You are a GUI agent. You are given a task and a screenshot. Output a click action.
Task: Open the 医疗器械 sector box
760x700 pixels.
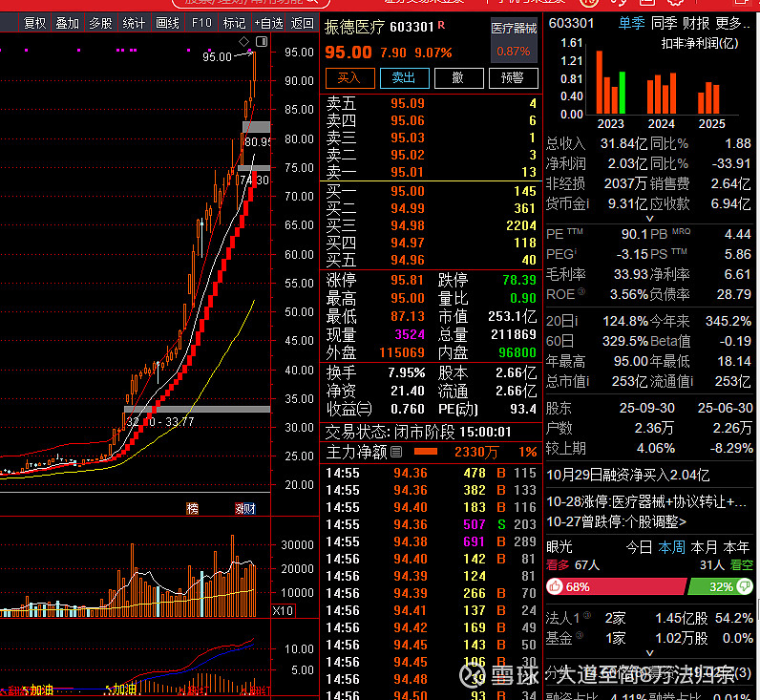514,41
